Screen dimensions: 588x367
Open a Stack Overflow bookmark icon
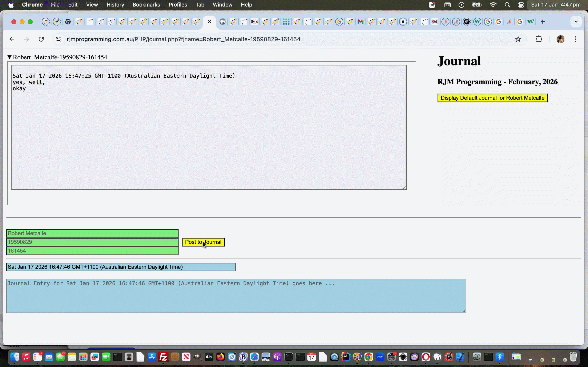click(510, 22)
